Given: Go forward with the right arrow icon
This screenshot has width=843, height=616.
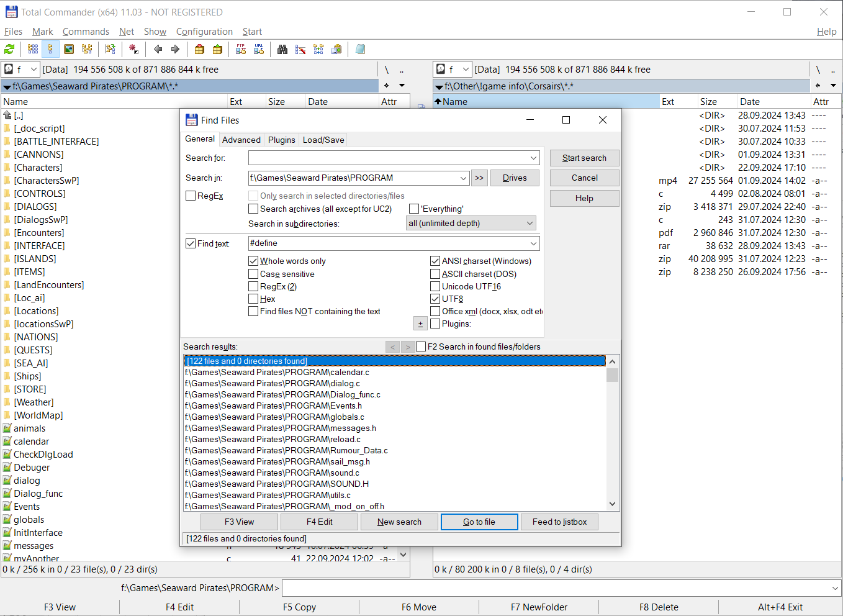Looking at the screenshot, I should [x=175, y=50].
